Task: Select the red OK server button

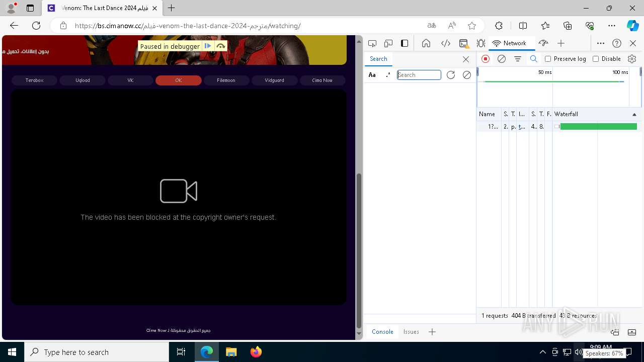Action: pyautogui.click(x=179, y=80)
